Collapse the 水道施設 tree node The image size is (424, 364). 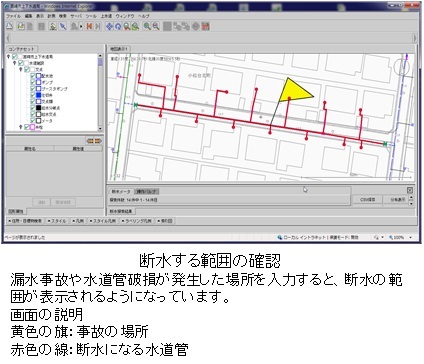[15, 63]
